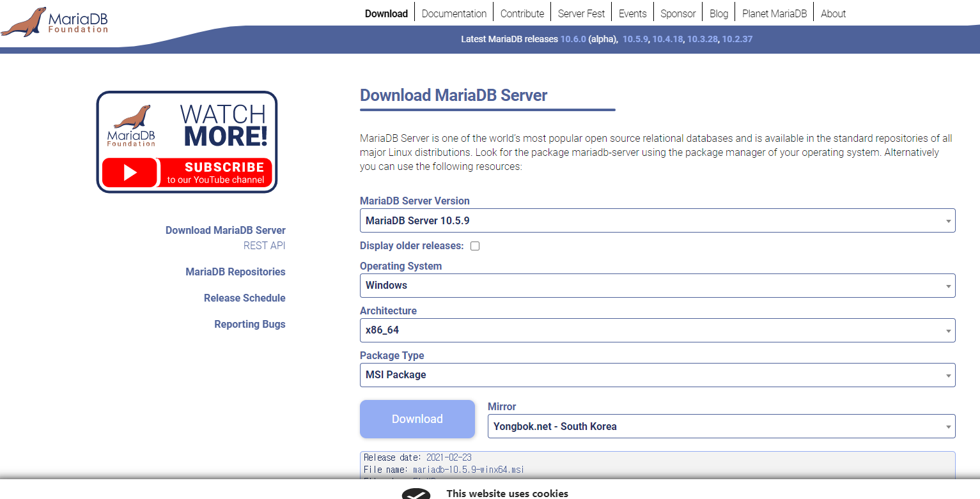Open the Documentation nav item
Screen dimensions: 980x499
coord(454,13)
